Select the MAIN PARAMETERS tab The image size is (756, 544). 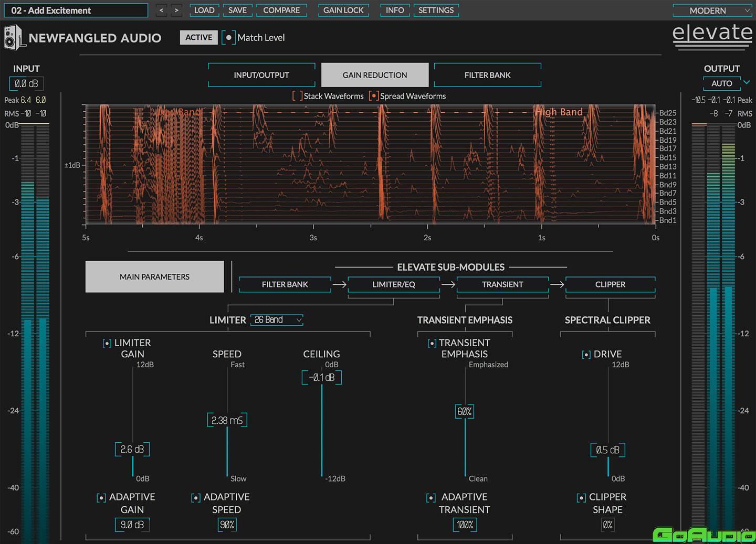coord(154,276)
